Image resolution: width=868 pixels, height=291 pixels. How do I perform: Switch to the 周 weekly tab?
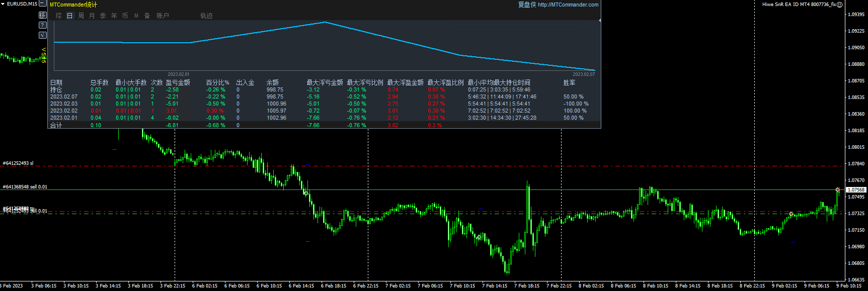pos(81,16)
